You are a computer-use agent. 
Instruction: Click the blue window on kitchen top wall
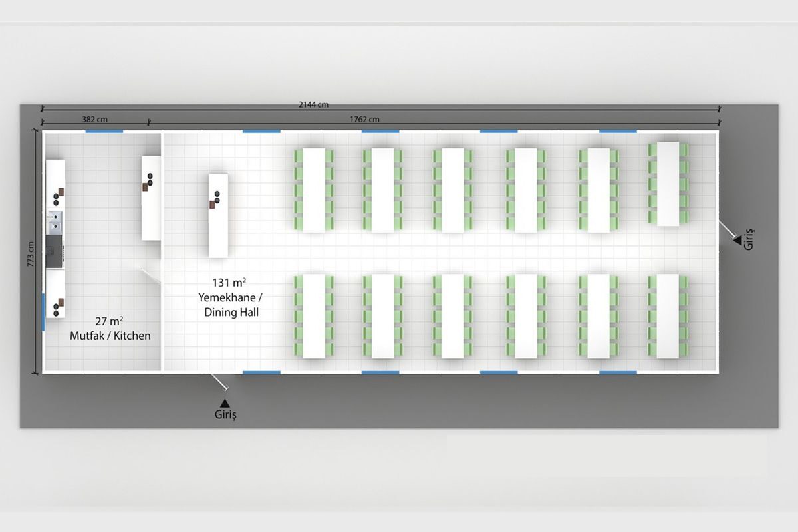click(x=104, y=131)
